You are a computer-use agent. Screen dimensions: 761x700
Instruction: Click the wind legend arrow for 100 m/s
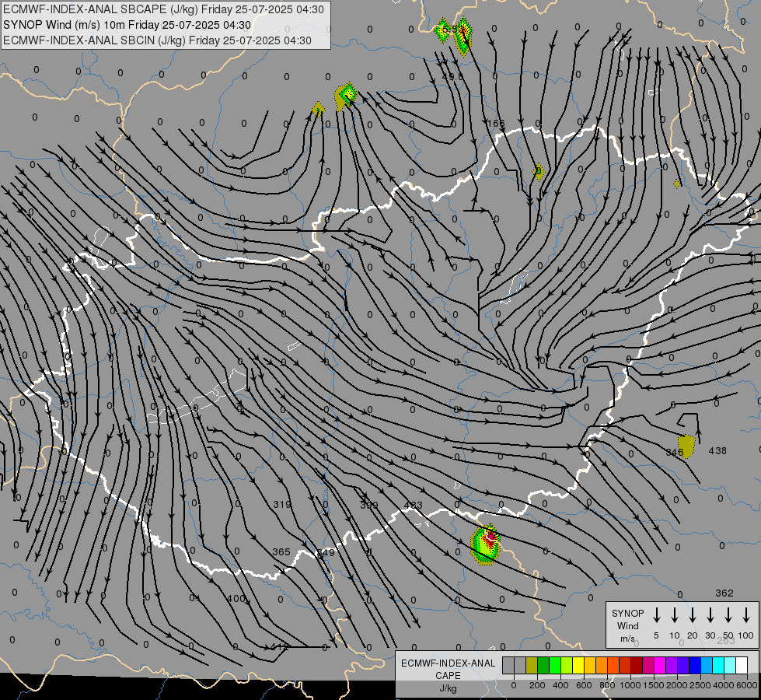(746, 615)
